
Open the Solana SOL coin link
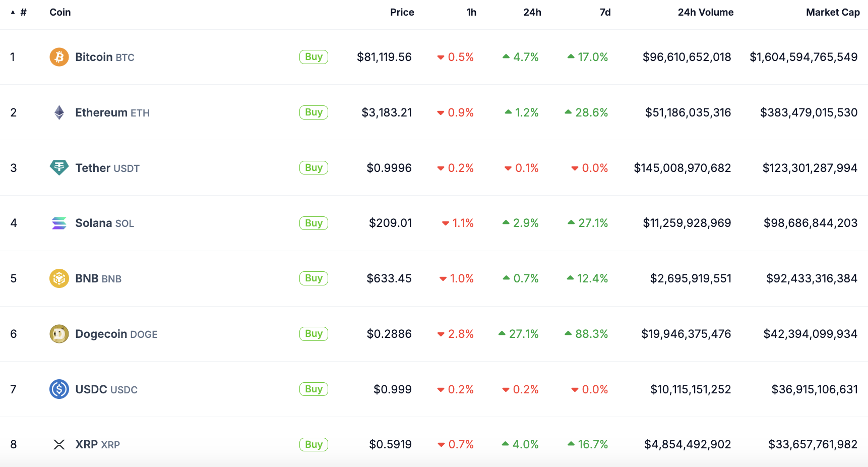(104, 223)
